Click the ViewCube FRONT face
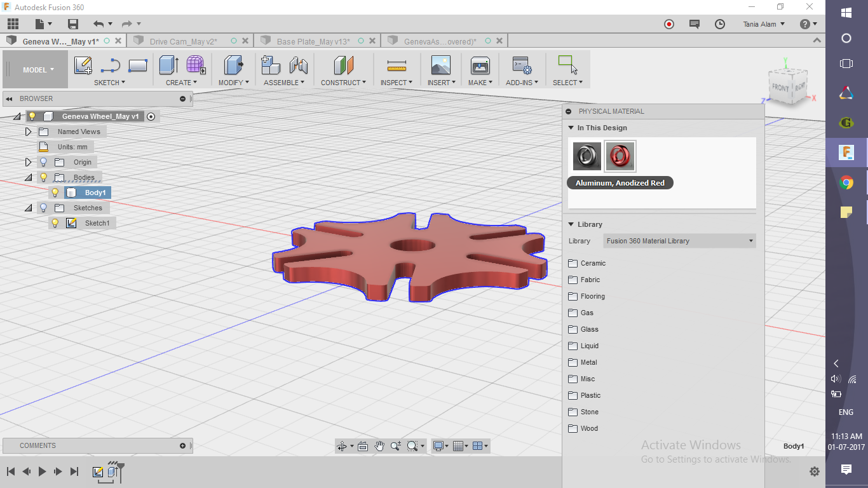The image size is (868, 488). (x=780, y=88)
